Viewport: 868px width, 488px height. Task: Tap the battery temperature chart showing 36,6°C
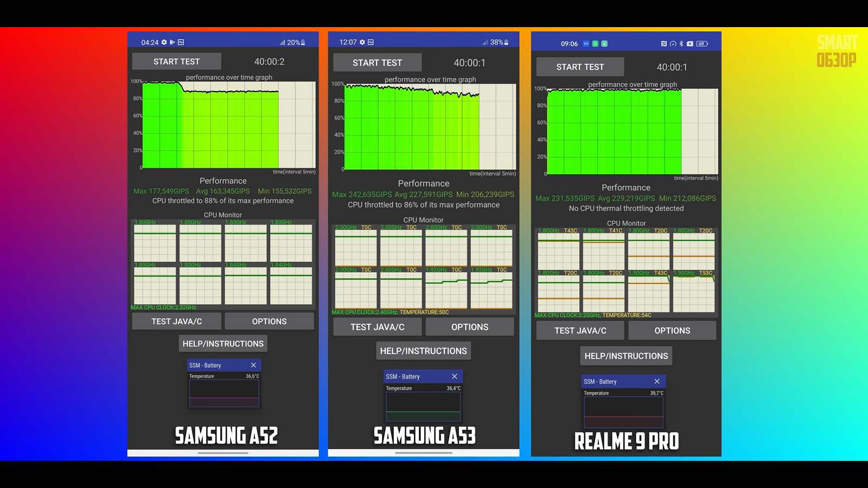pos(224,393)
